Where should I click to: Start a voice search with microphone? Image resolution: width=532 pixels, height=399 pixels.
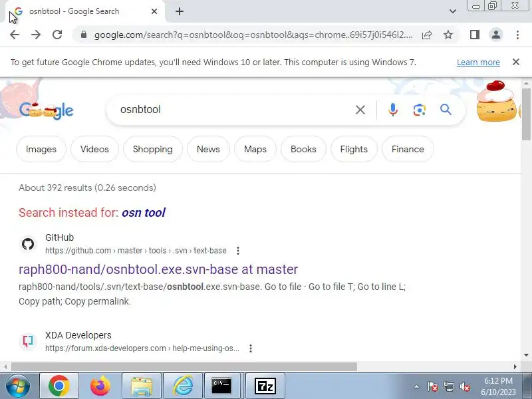pyautogui.click(x=393, y=110)
